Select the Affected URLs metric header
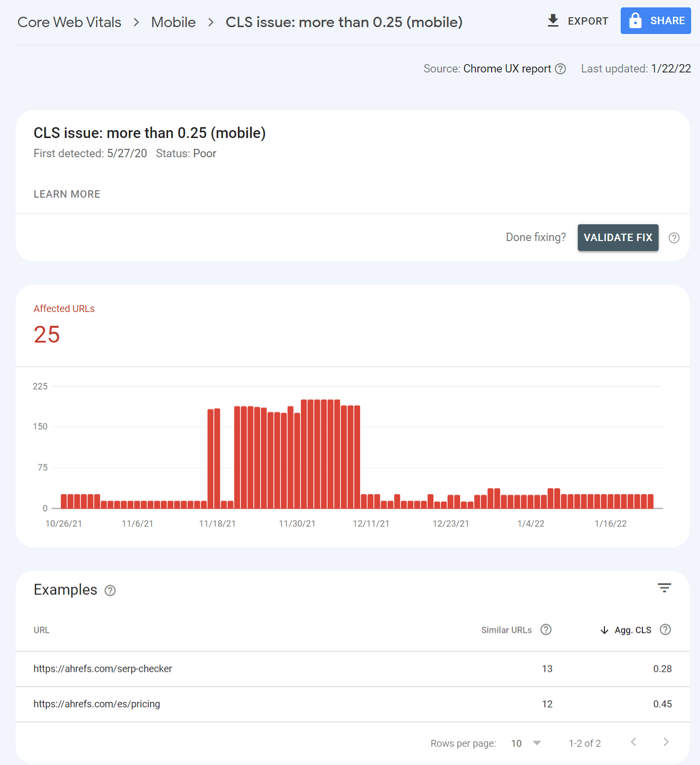This screenshot has height=765, width=700. (x=64, y=309)
